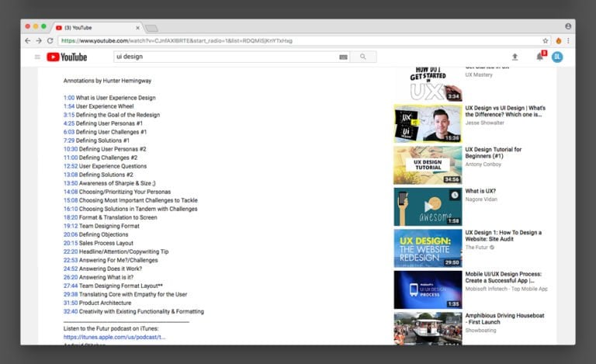This screenshot has width=596, height=364.
Task: Open a new tab
Action: pyautogui.click(x=151, y=28)
